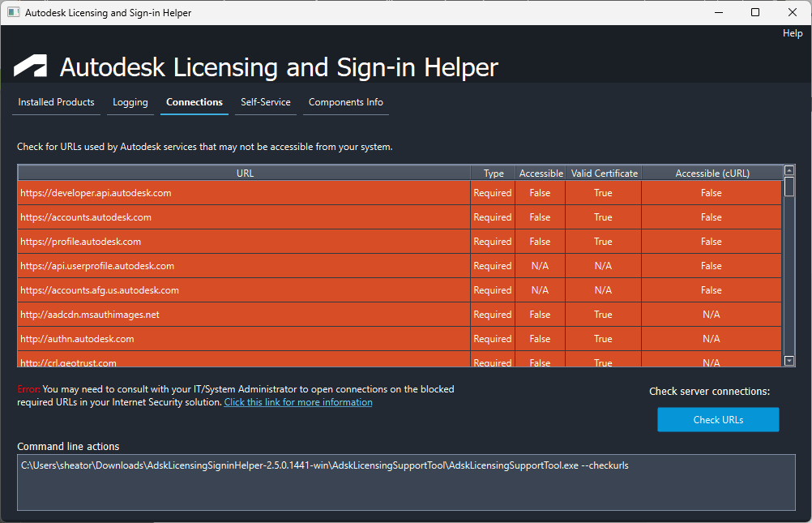Image resolution: width=812 pixels, height=523 pixels.
Task: Switch to the Logging tab
Action: point(130,102)
